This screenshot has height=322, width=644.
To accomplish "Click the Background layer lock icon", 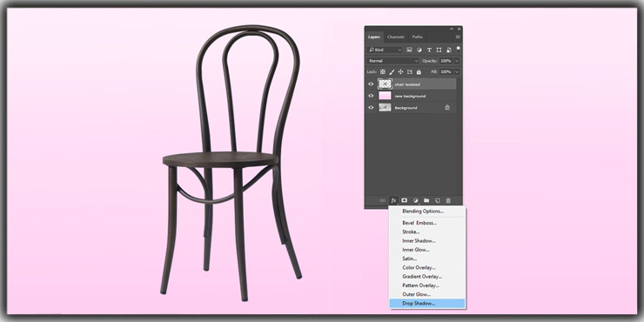I will tap(447, 108).
